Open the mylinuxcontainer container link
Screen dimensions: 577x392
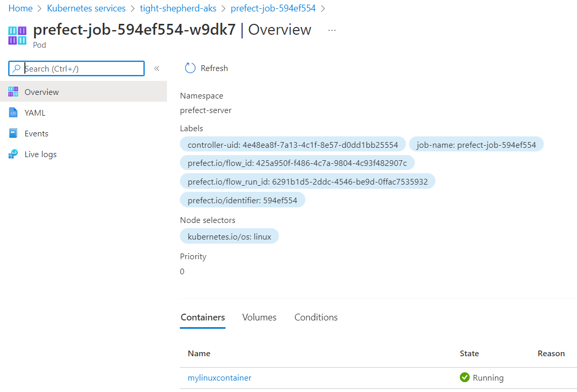(220, 377)
